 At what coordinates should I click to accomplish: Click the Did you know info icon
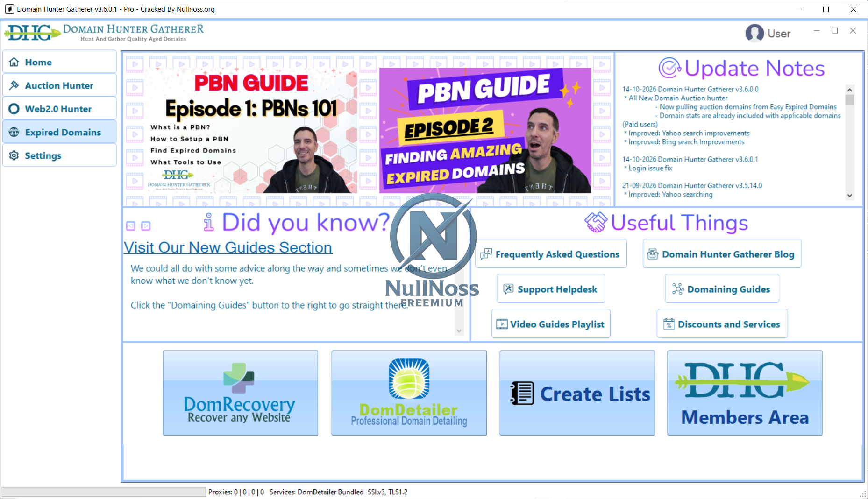pos(208,222)
